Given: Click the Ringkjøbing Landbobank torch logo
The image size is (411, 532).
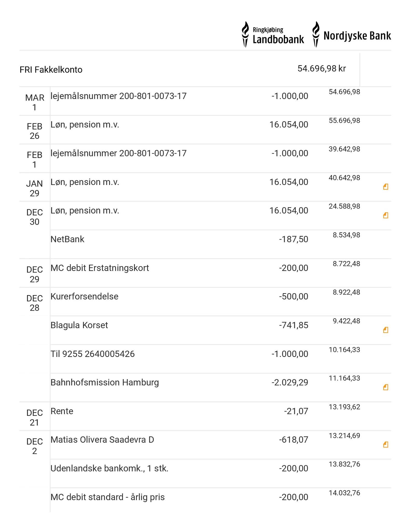Looking at the screenshot, I should pos(245,34).
